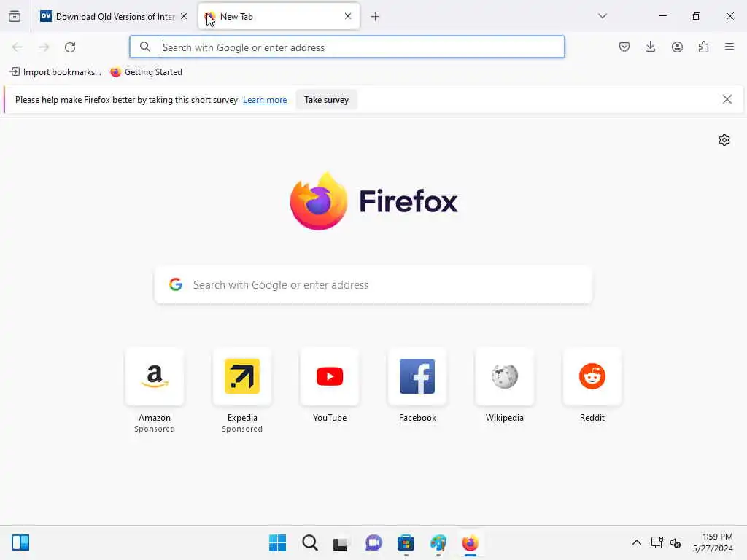Viewport: 747px width, 560px height.
Task: Open Getting Started bookmark
Action: [146, 72]
